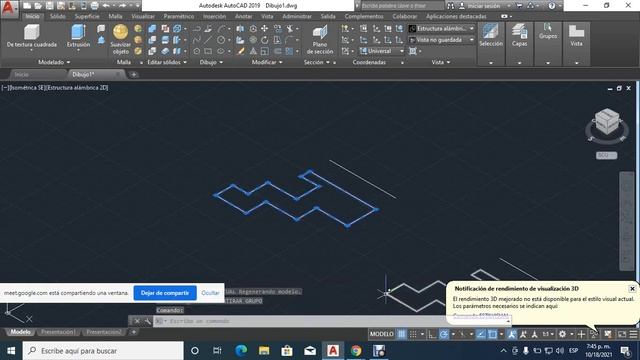Viewport: 640px width, 360px height.
Task: Click the Redo arrow in quick access toolbar
Action: pyautogui.click(x=122, y=6)
